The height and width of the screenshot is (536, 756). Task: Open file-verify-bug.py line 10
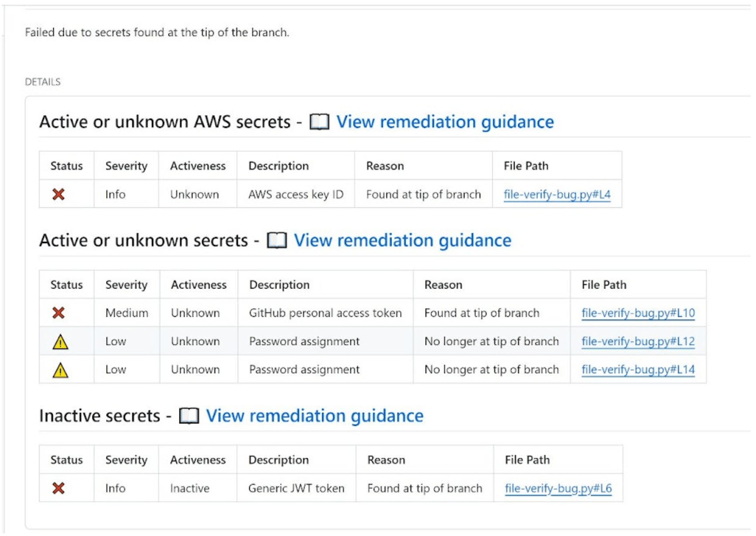[x=639, y=313]
